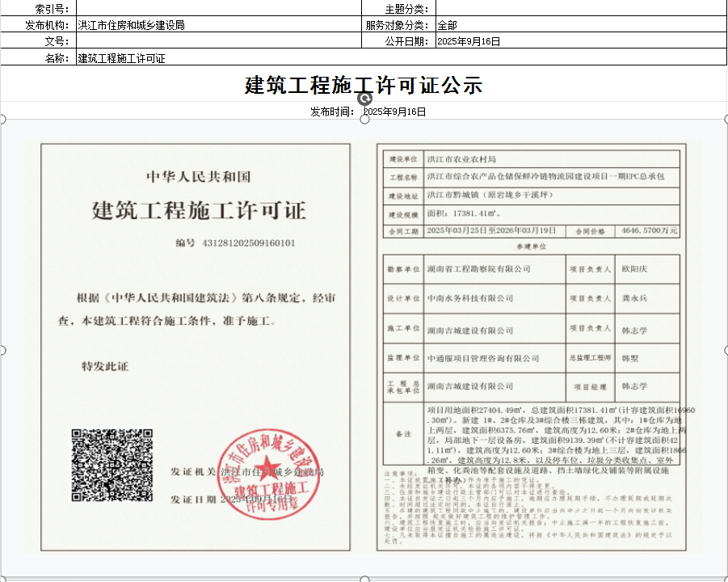Click the 参建单位 table in the permit
Image resolution: width=728 pixels, height=582 pixels.
pyautogui.click(x=531, y=323)
